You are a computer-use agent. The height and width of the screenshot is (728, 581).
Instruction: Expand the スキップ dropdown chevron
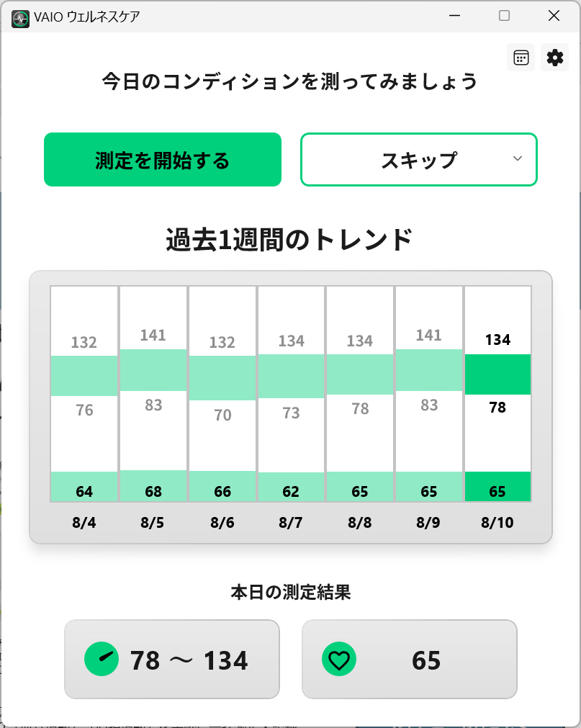[518, 159]
